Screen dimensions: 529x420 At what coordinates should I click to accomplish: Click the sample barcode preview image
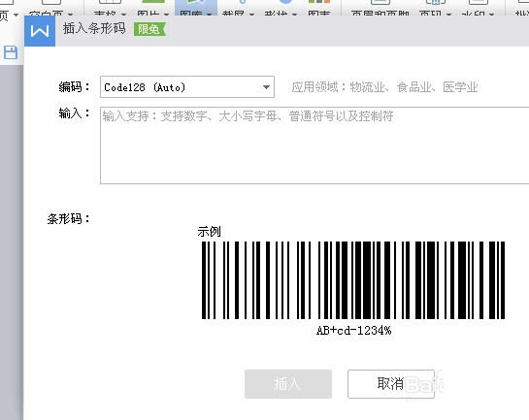(x=353, y=280)
